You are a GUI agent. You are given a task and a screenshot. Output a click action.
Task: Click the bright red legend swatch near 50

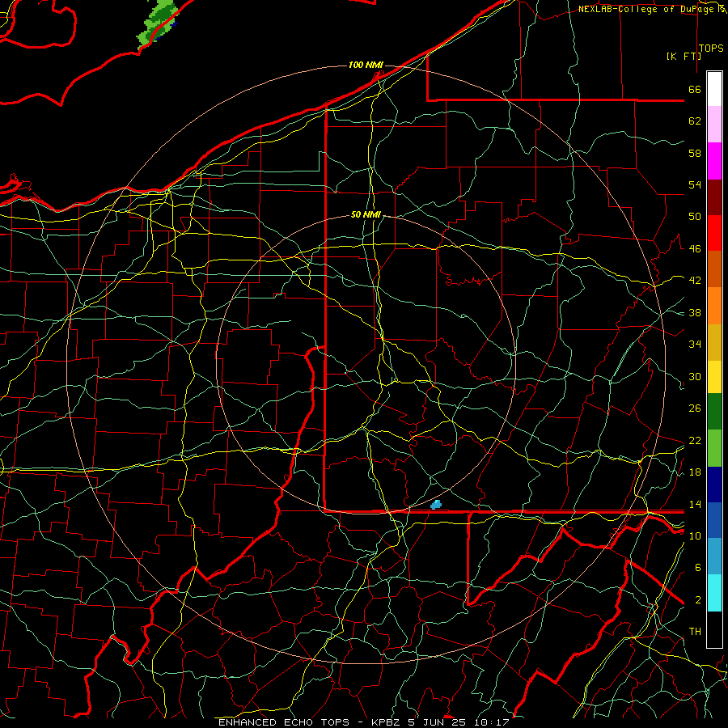[x=714, y=233]
